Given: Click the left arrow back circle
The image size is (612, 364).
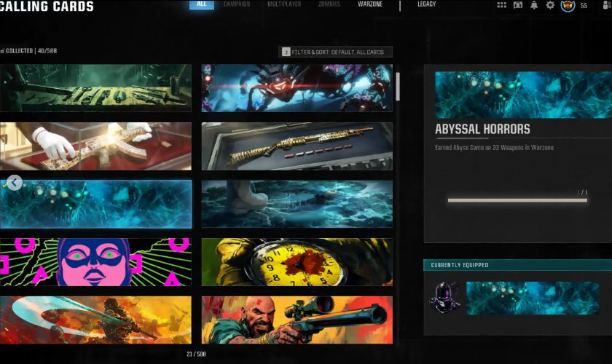Looking at the screenshot, I should tap(15, 183).
